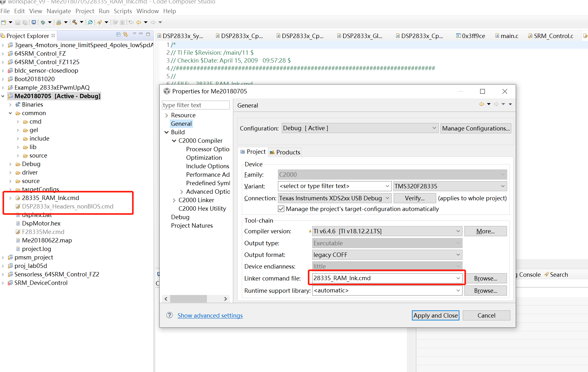The image size is (588, 372).
Task: Expand the C2000 Linker tree node
Action: pyautogui.click(x=174, y=200)
